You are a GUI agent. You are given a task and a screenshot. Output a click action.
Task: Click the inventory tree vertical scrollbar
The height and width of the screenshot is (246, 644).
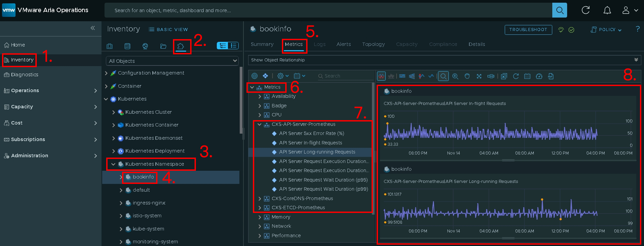coord(241,101)
